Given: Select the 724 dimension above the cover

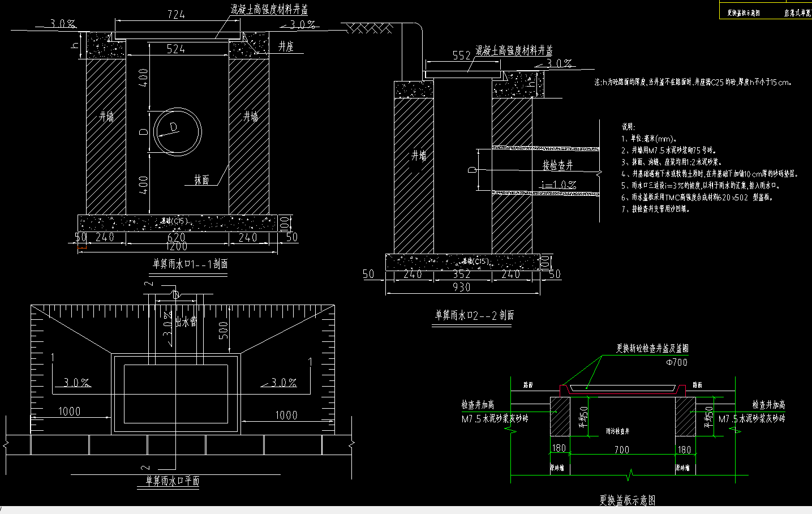Looking at the screenshot, I should click(x=176, y=15).
